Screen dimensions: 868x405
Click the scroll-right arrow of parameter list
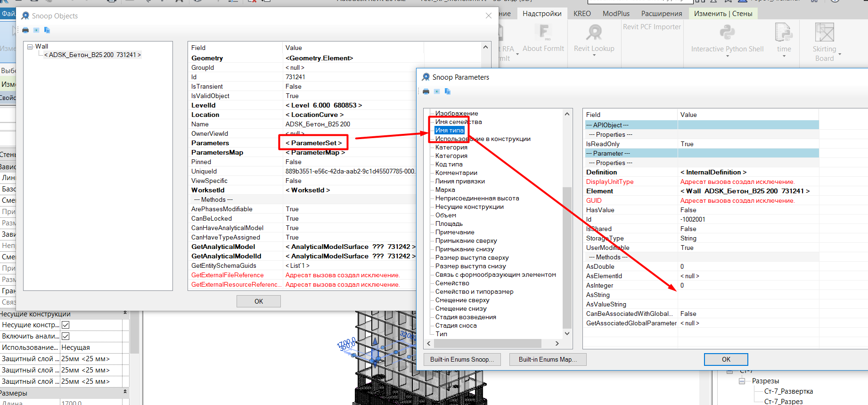coord(557,343)
